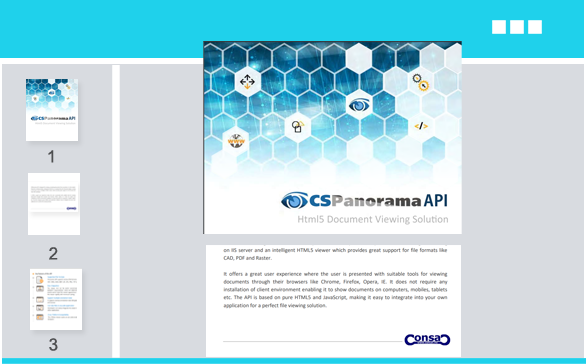Click the page number label 3
The image size is (586, 364).
tap(53, 345)
